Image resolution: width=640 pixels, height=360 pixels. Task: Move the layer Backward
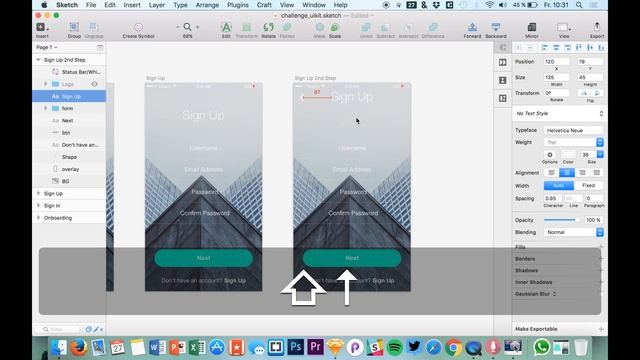496,27
